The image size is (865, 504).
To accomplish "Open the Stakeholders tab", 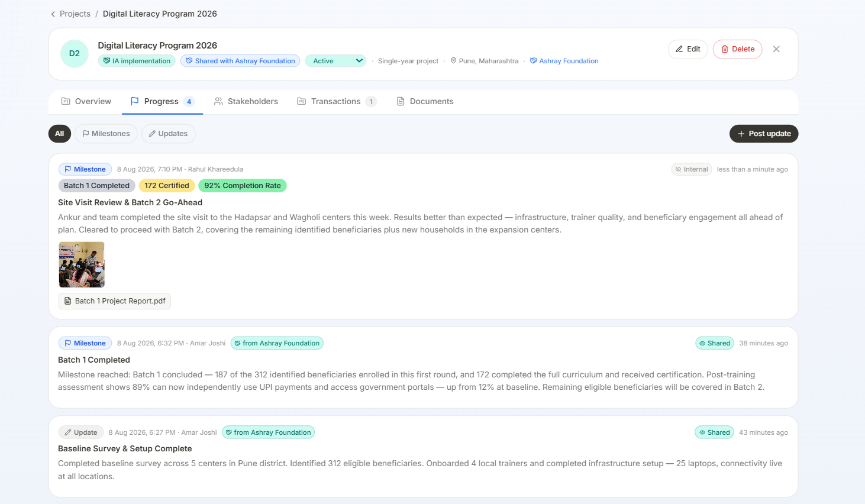I will [246, 102].
